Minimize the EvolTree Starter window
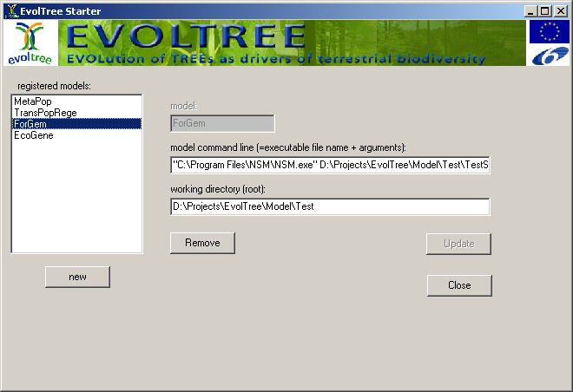Image resolution: width=573 pixels, height=392 pixels. [x=530, y=10]
